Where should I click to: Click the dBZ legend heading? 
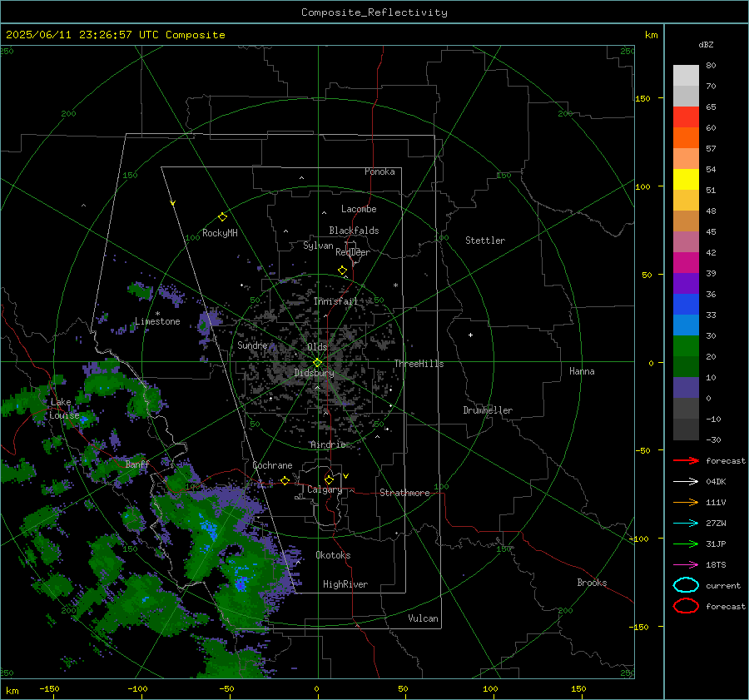(706, 44)
